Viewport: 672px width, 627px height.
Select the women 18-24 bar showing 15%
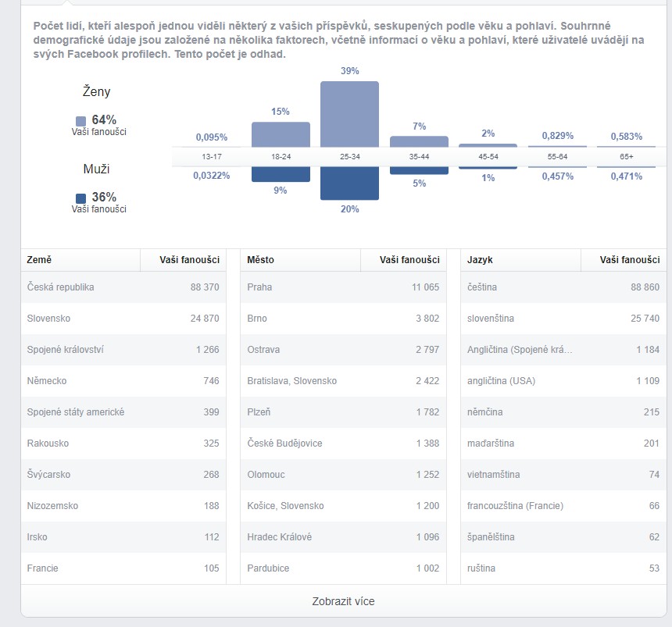pos(281,134)
